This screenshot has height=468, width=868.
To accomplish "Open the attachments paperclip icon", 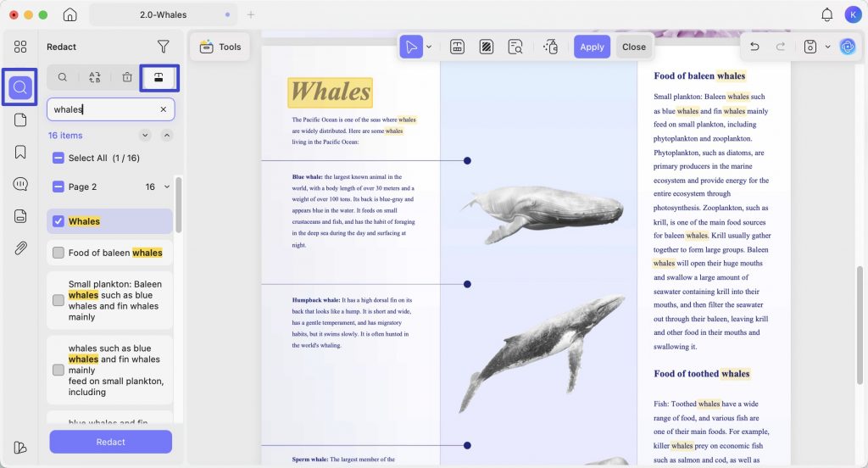I will point(20,248).
